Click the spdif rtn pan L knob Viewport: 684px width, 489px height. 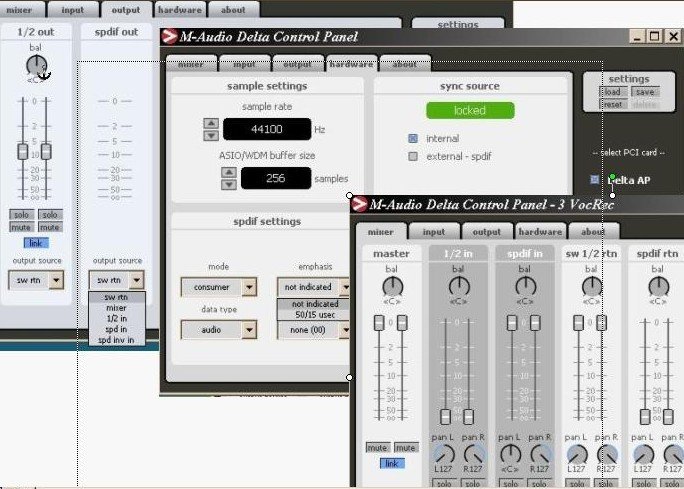[643, 455]
